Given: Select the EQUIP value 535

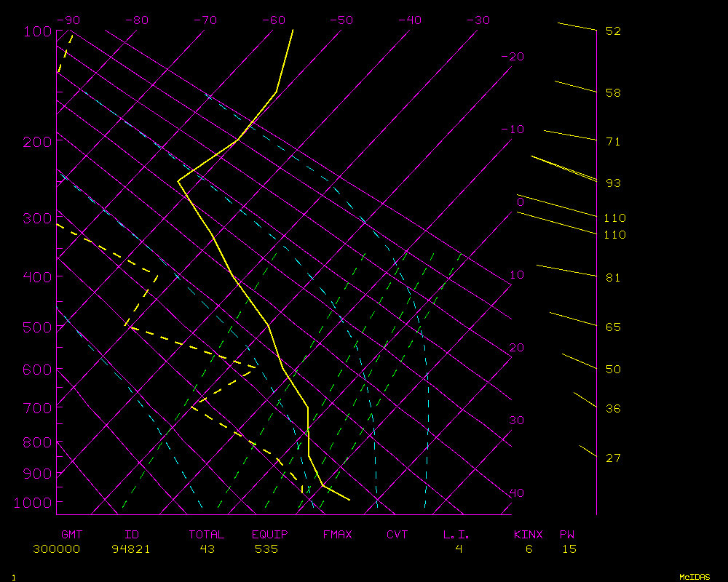Looking at the screenshot, I should 266,549.
